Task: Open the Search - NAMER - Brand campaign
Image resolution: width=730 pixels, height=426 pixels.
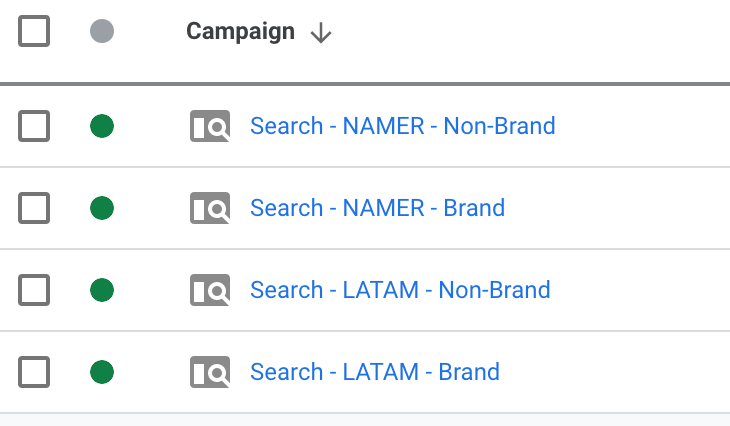Action: pos(377,209)
